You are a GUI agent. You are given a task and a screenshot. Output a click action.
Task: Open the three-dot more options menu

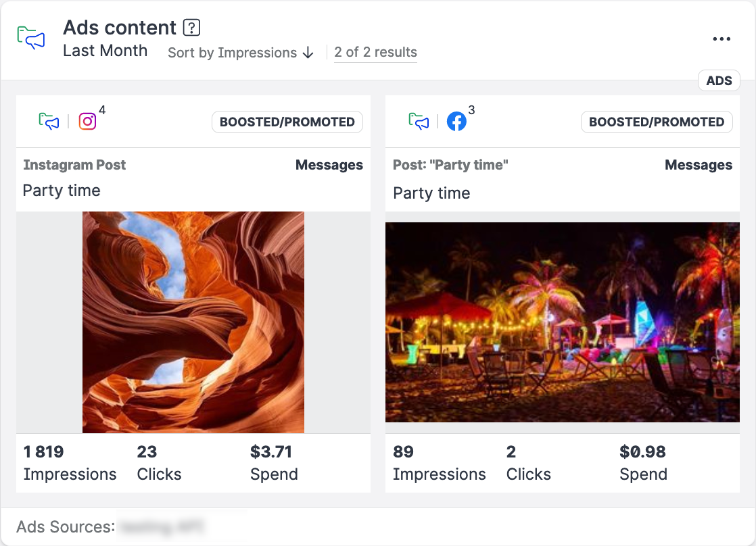pos(722,39)
